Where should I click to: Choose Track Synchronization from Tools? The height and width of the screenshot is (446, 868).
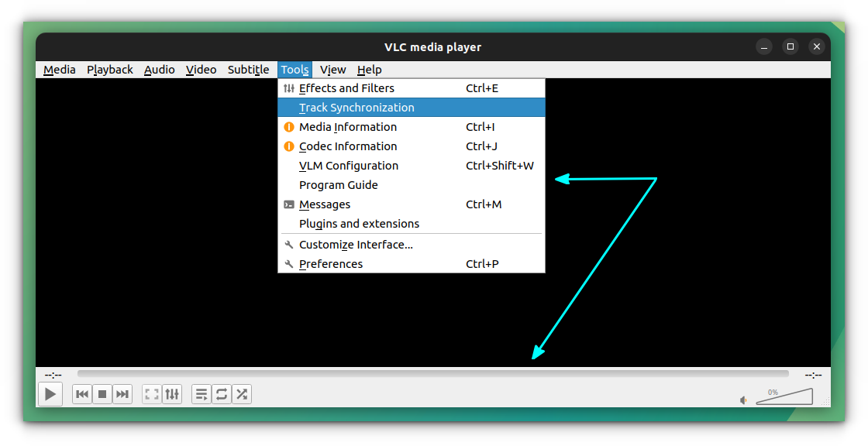[x=412, y=108]
